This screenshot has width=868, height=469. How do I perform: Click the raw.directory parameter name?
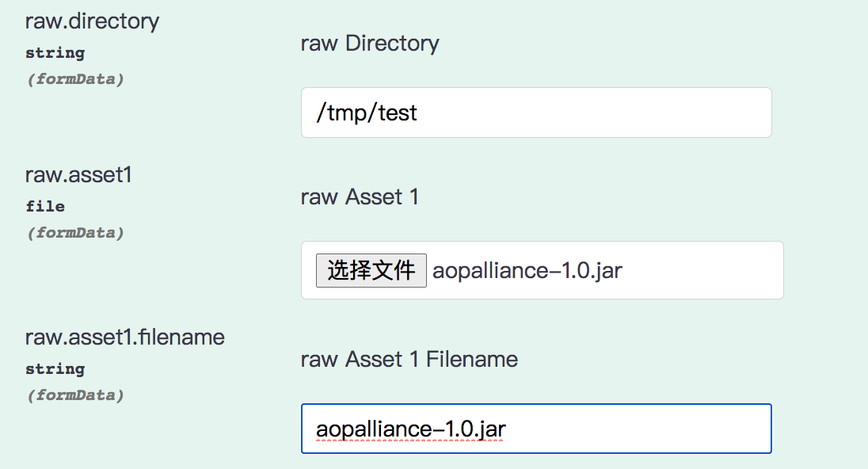[x=92, y=21]
